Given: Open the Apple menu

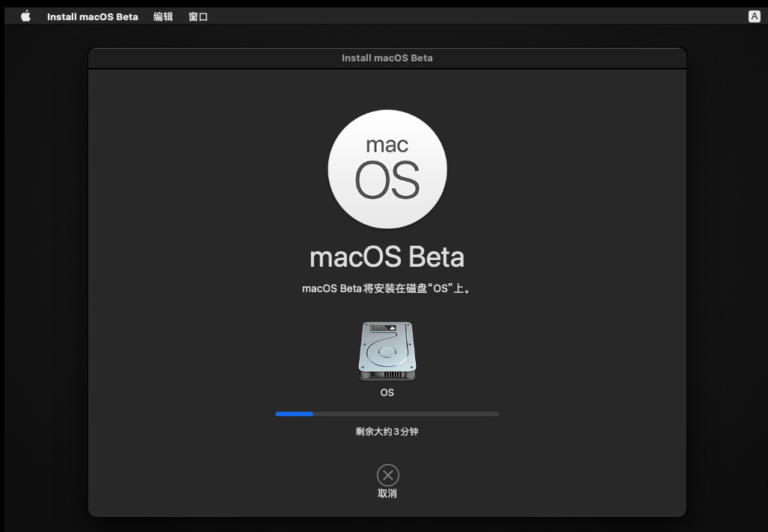Looking at the screenshot, I should [x=25, y=16].
